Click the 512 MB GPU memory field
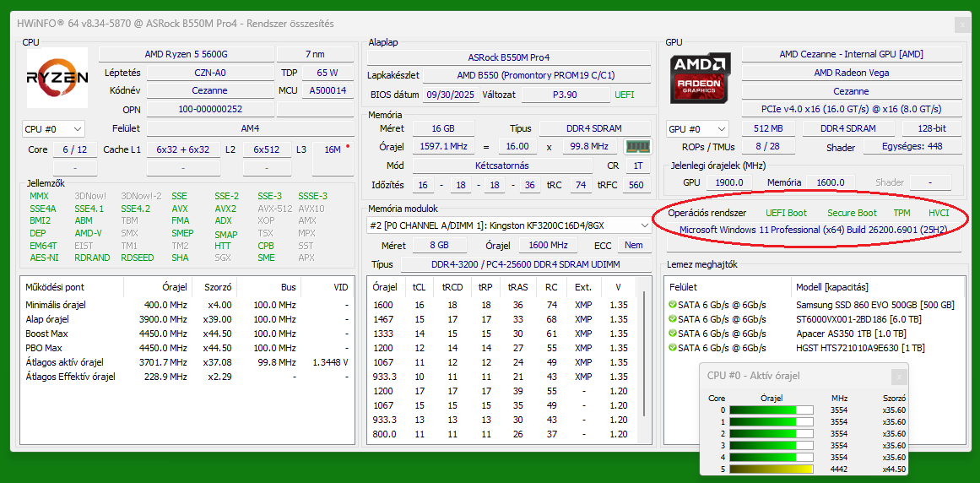The width and height of the screenshot is (980, 483). click(x=769, y=128)
